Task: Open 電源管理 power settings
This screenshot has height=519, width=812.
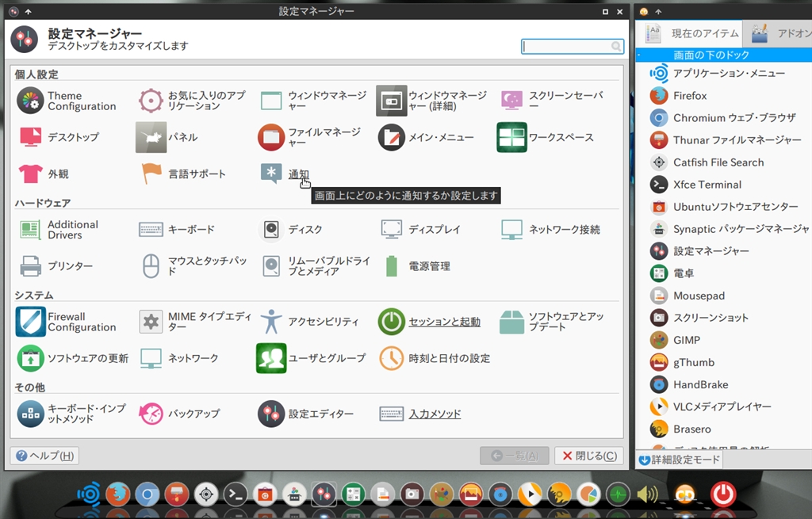Action: 417,266
